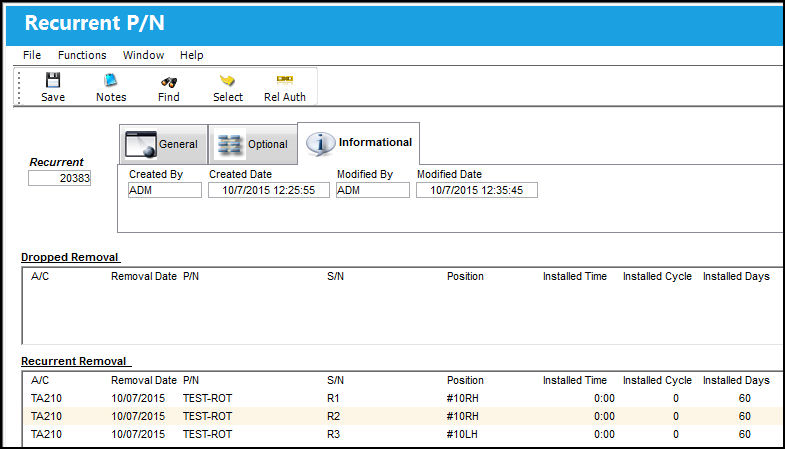
Task: Select the Informational tab
Action: pos(358,143)
